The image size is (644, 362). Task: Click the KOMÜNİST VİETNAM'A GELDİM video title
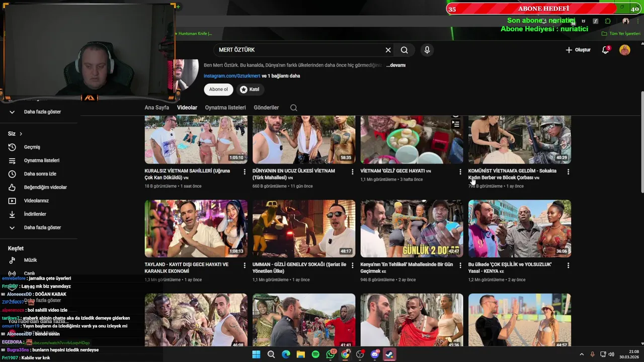[x=512, y=174]
